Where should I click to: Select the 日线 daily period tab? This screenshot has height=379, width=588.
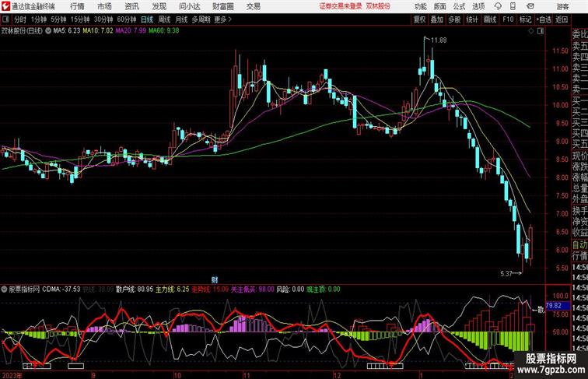(x=147, y=19)
